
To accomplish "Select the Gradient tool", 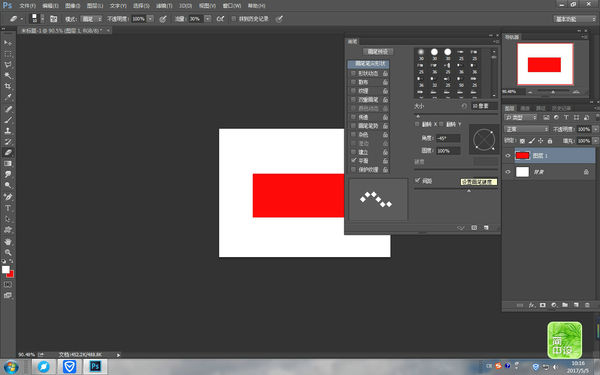I will (8, 163).
